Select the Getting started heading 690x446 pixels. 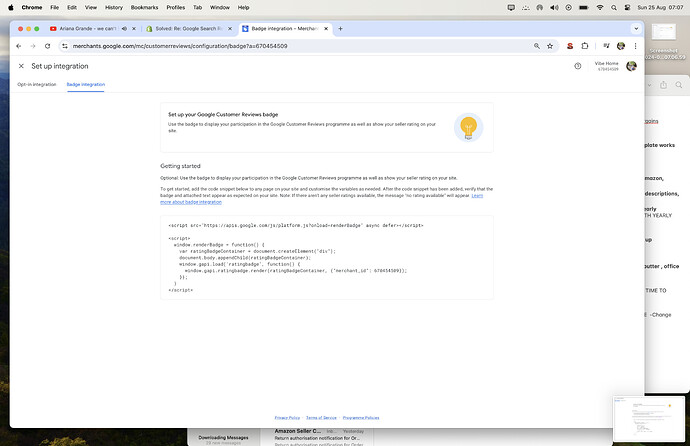180,166
